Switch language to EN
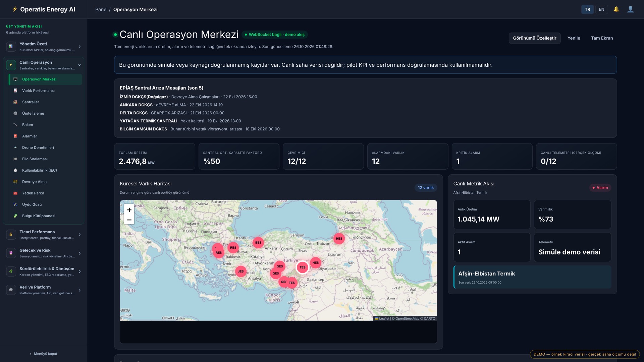The width and height of the screenshot is (644, 362). coord(601,9)
